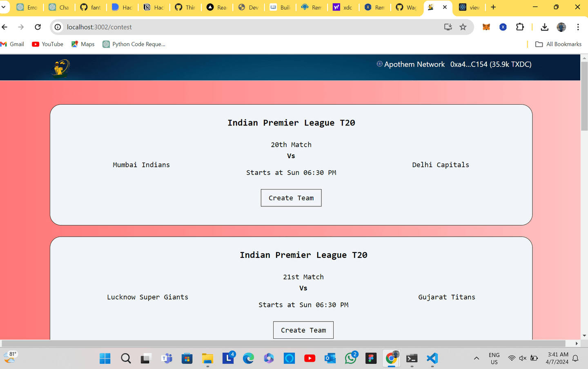The height and width of the screenshot is (369, 588).
Task: Open Visual Studio Code from taskbar
Action: click(x=432, y=358)
